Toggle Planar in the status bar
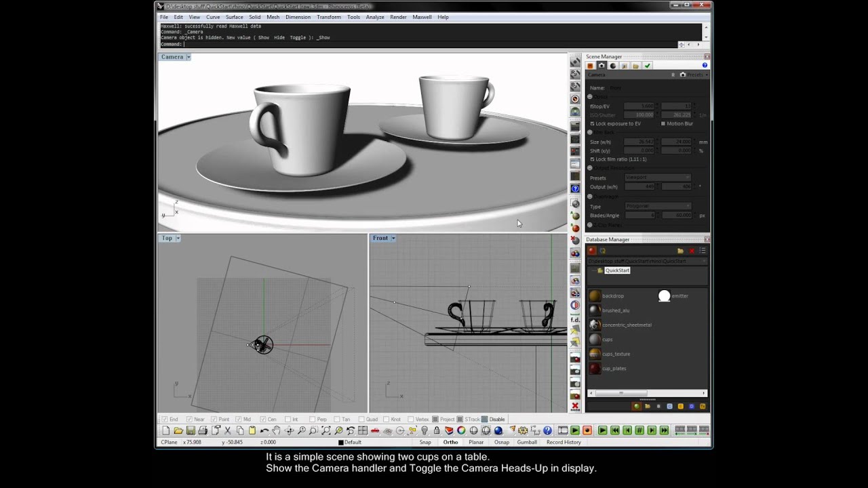This screenshot has height=488, width=868. click(476, 442)
